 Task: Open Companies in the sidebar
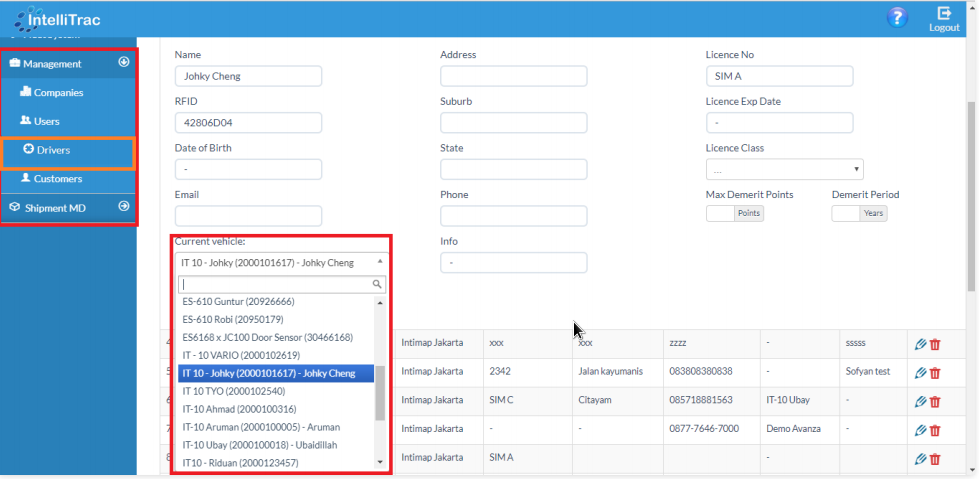[58, 93]
